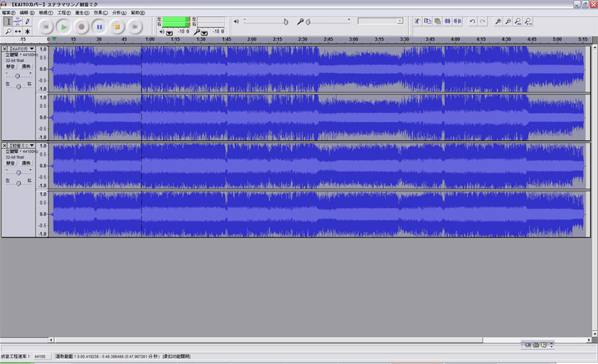Select the Time Shift arrows tool
Viewport: 598px width, 364px height.
18,31
